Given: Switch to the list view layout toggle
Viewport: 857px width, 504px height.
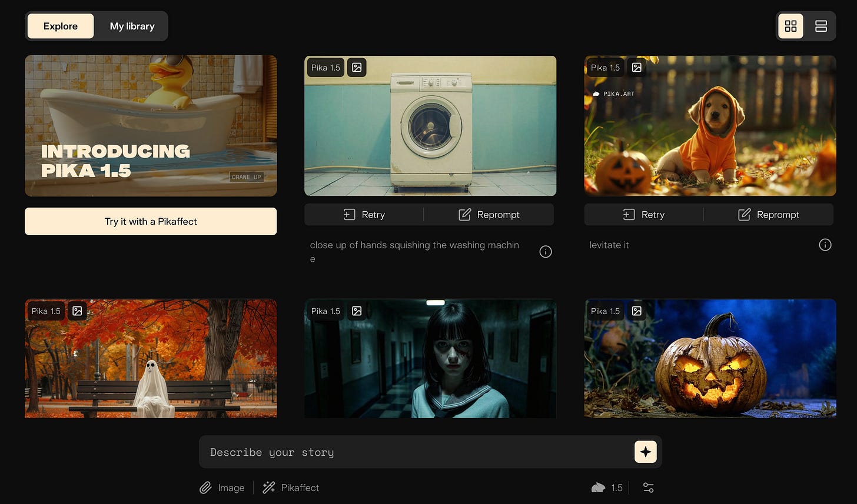Looking at the screenshot, I should coord(821,26).
